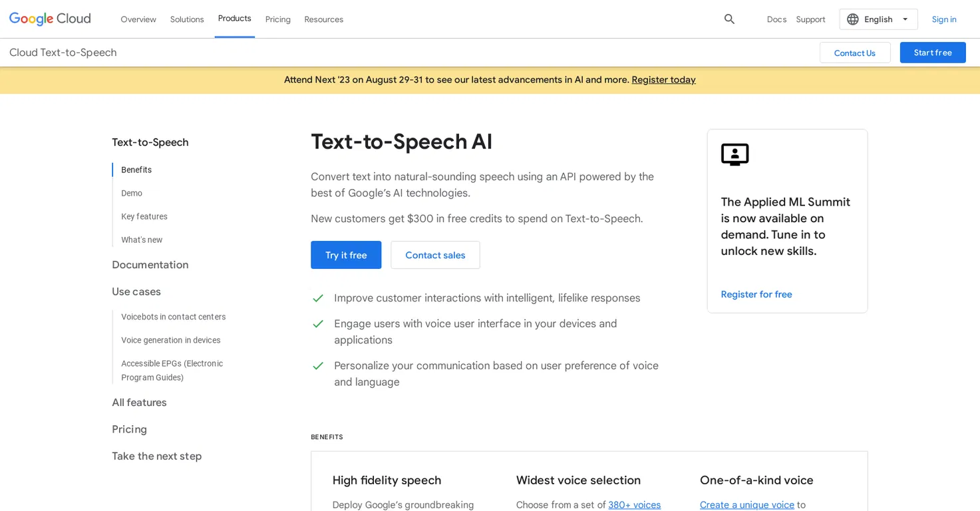Click the globe language icon

pos(853,19)
